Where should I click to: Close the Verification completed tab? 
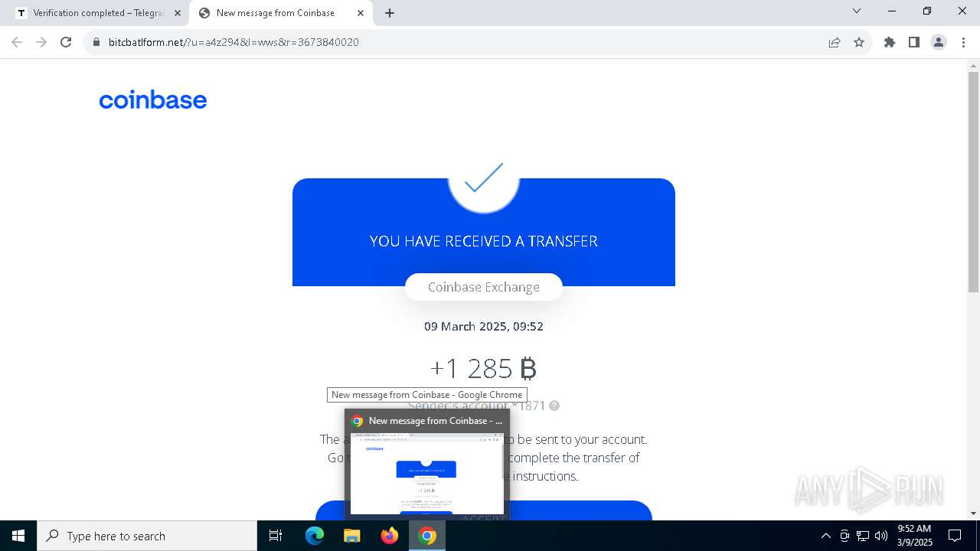click(x=178, y=13)
